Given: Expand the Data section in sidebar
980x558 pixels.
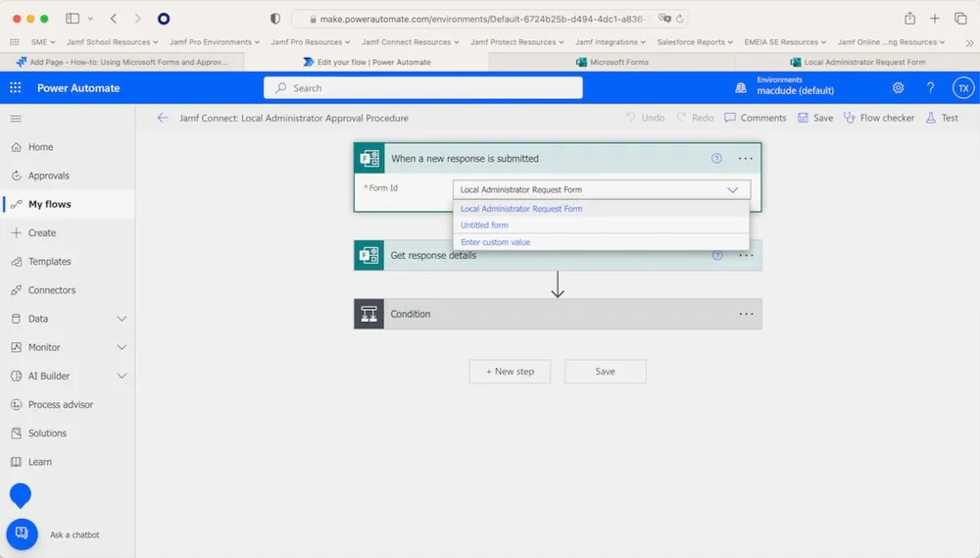Looking at the screenshot, I should coord(122,319).
